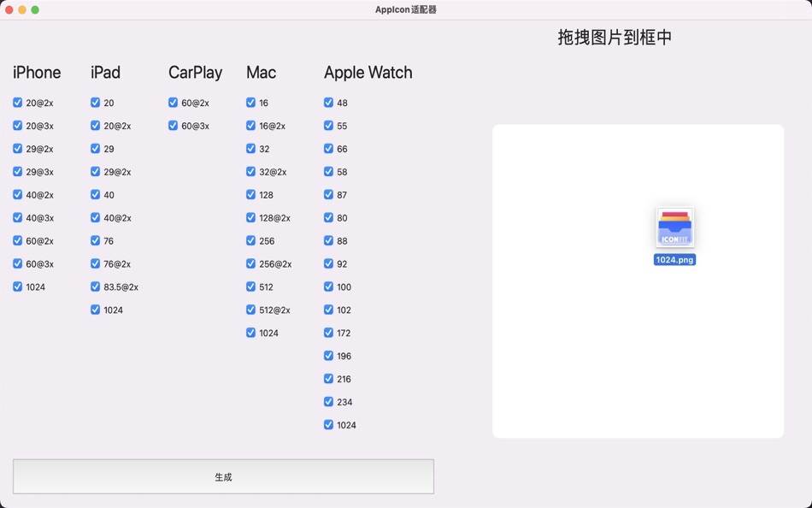The width and height of the screenshot is (812, 508).
Task: Toggle Mac 512@2x checkbox
Action: click(x=250, y=310)
